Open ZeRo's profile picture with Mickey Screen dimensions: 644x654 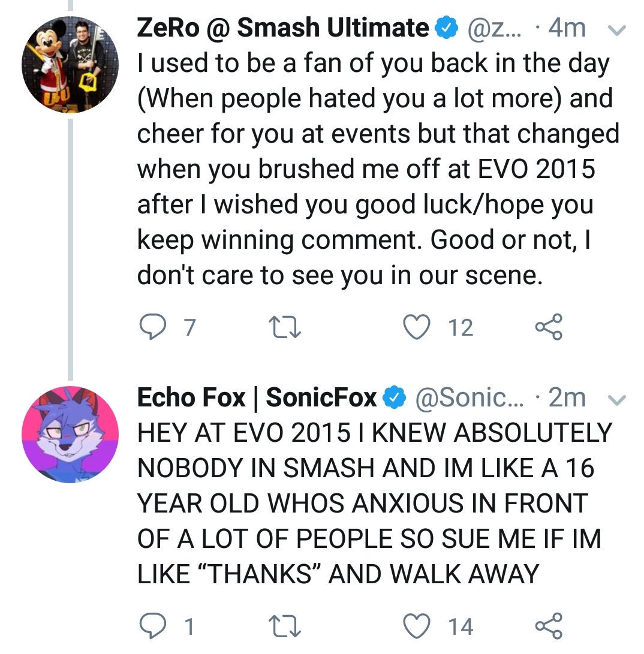coord(70,65)
